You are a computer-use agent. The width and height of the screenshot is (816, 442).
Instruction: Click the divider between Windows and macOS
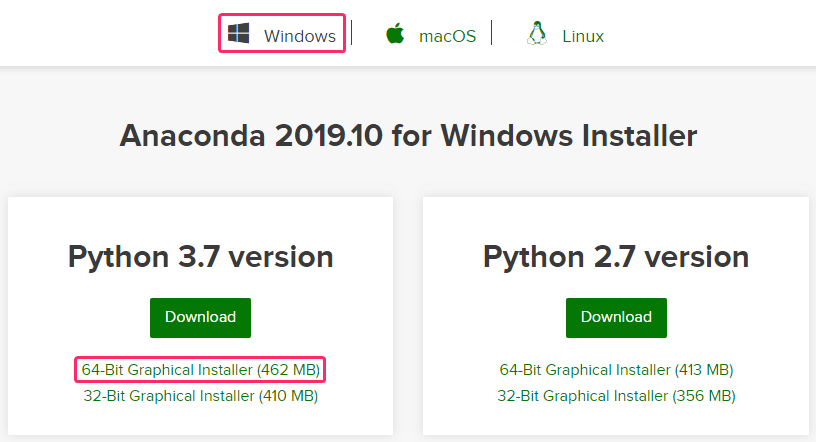[352, 33]
